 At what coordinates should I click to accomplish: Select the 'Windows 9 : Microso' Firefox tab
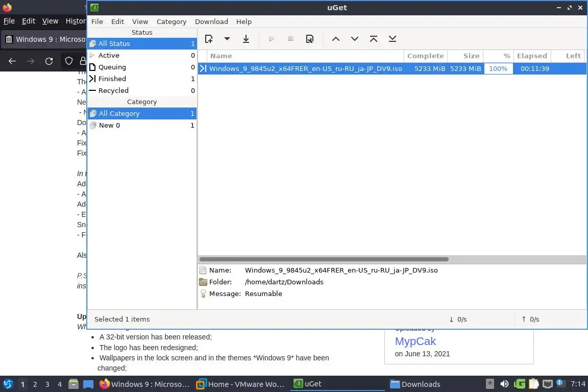45,39
